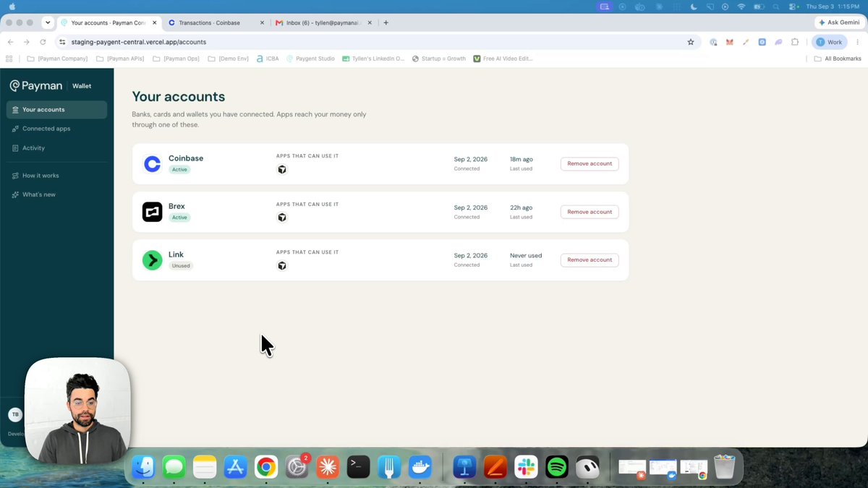Bookmark this page with the star icon
868x488 pixels.
(x=691, y=42)
